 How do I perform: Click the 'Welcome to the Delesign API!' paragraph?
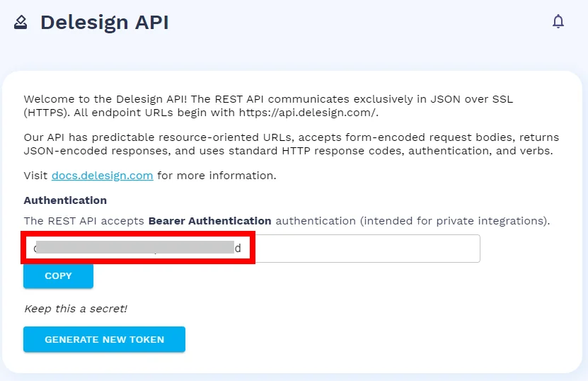tap(268, 106)
